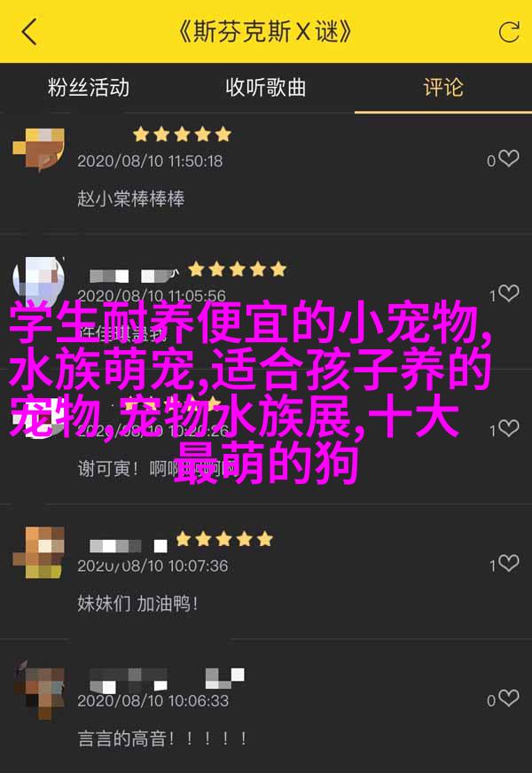Go back using the top-left arrow

pyautogui.click(x=29, y=32)
